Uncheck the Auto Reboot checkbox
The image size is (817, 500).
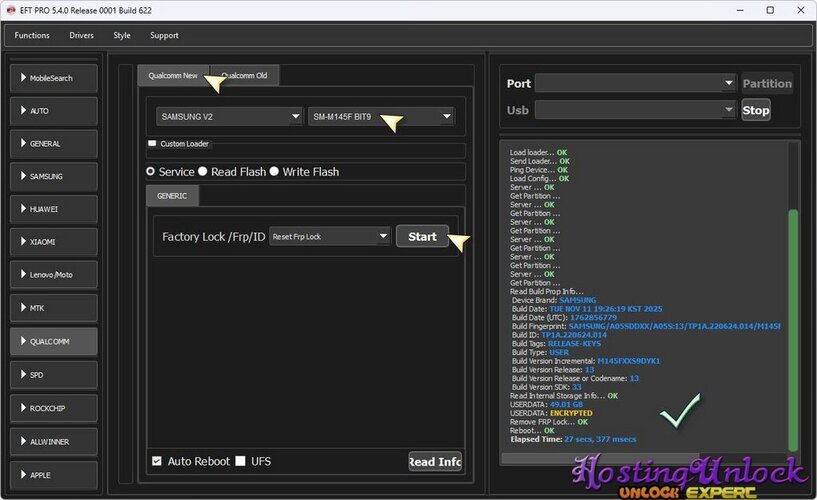tap(157, 461)
